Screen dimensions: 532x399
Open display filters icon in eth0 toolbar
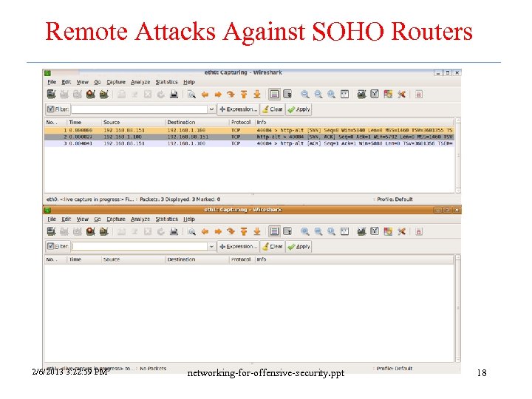pos(375,94)
